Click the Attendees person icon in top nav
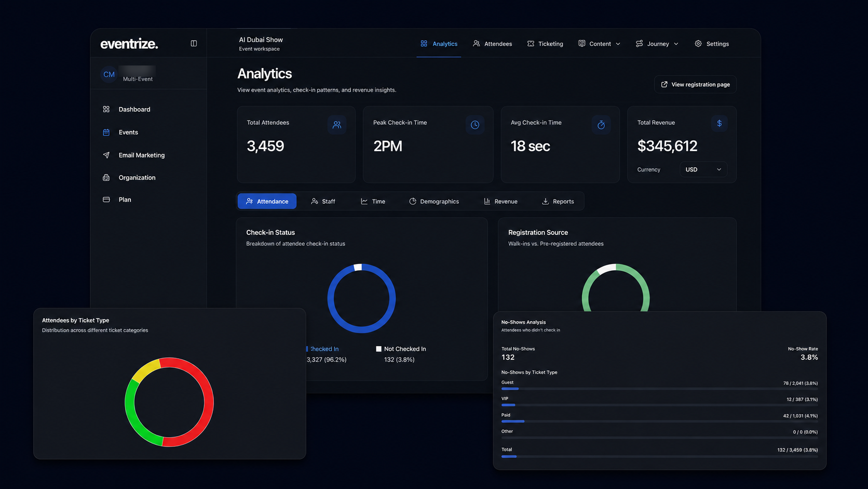Screen dimensions: 868x489 pos(477,44)
